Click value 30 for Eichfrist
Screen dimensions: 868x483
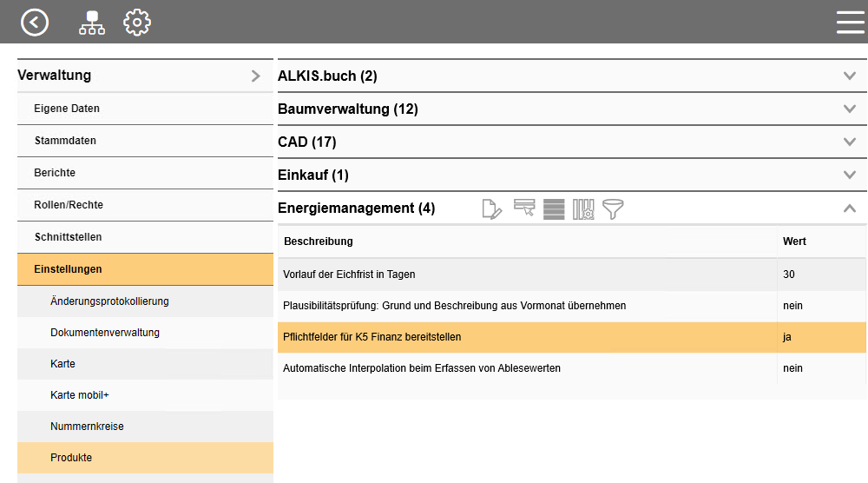789,275
